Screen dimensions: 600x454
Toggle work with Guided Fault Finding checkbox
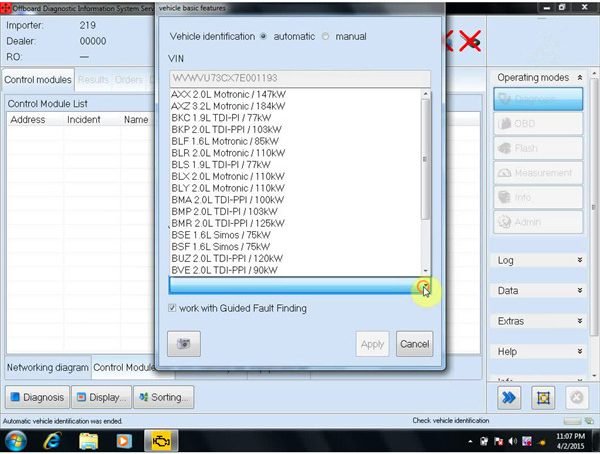172,308
